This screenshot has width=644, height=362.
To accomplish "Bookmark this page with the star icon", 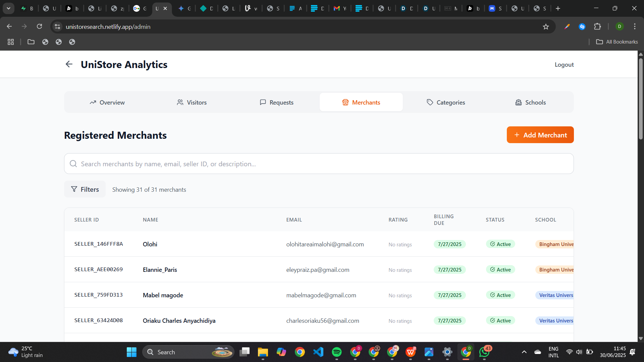I will tap(546, 26).
